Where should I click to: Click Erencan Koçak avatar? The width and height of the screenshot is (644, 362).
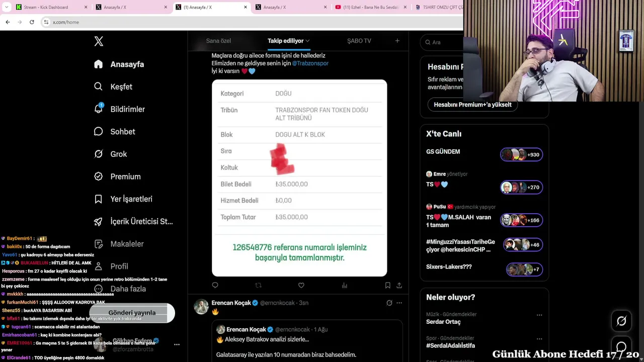[201, 306]
